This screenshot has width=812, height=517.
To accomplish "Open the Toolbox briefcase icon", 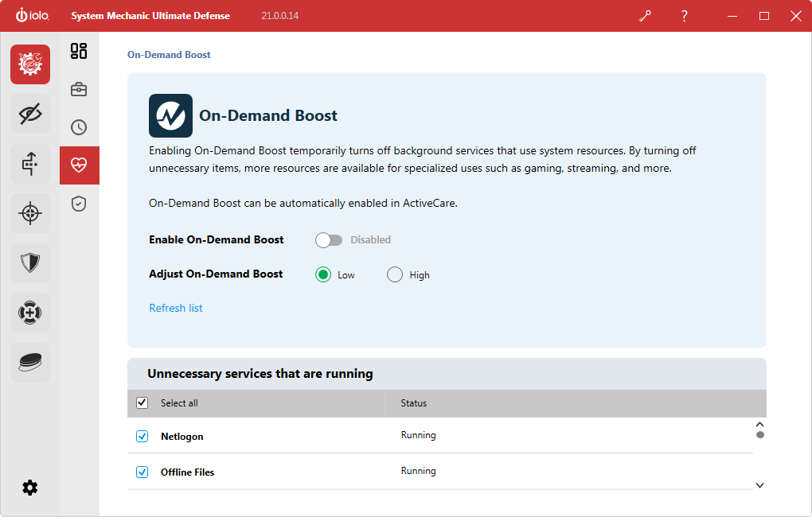I will tap(79, 89).
